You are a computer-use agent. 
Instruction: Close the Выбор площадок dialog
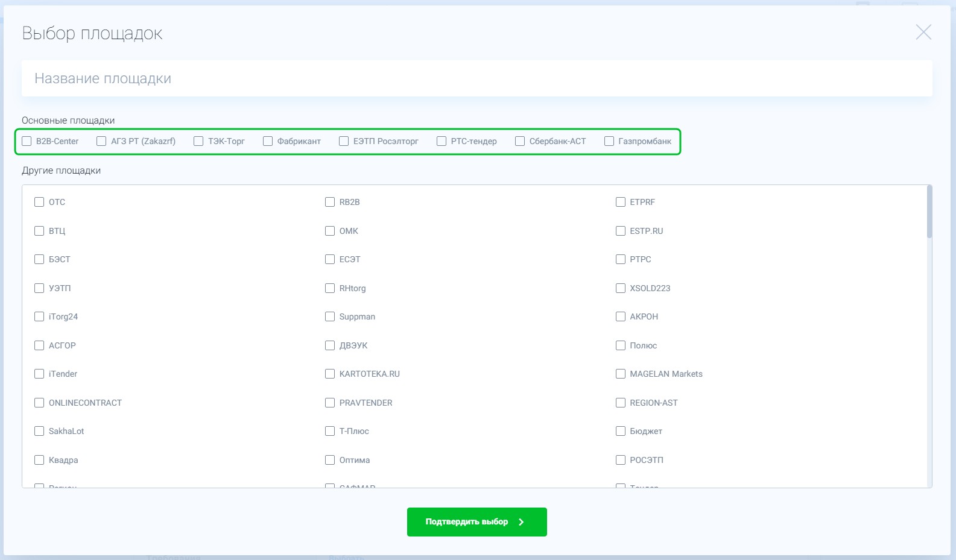pyautogui.click(x=923, y=32)
